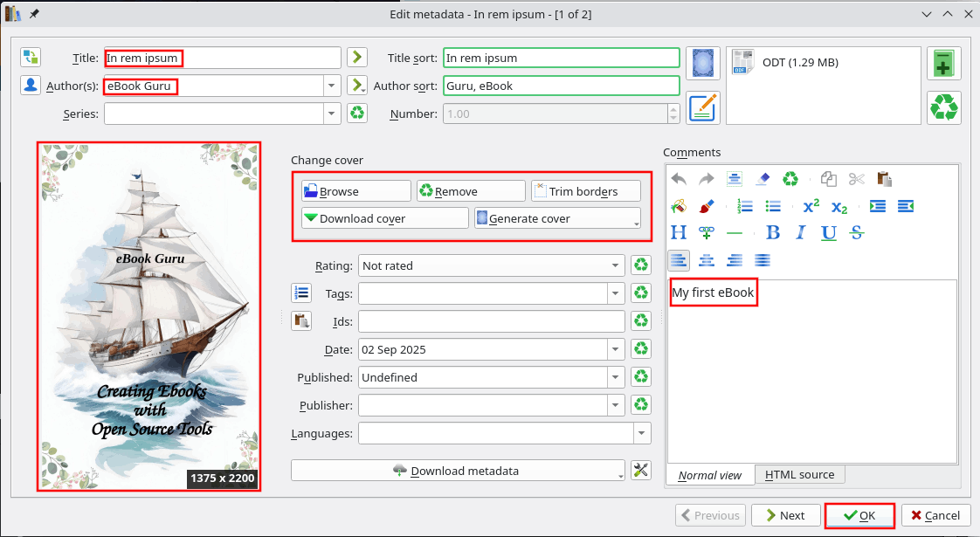Click the insert link icon in Comments
Viewport: 980px width, 537px height.
pyautogui.click(x=706, y=233)
